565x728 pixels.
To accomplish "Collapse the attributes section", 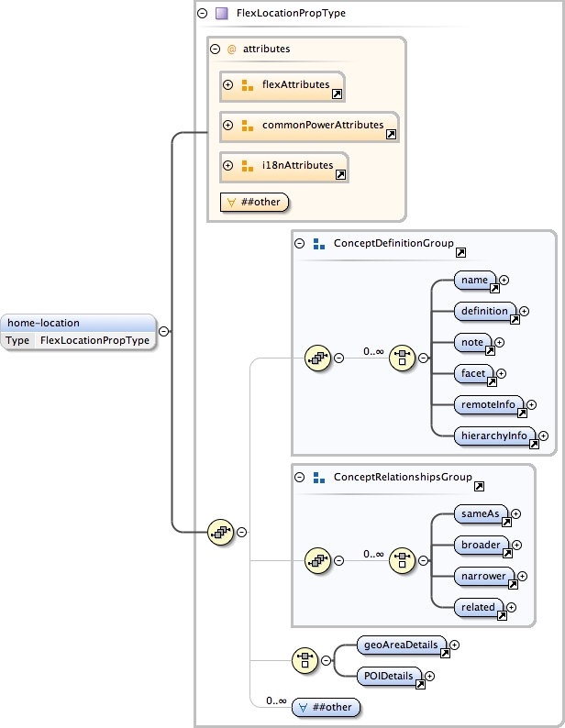I will pyautogui.click(x=216, y=50).
